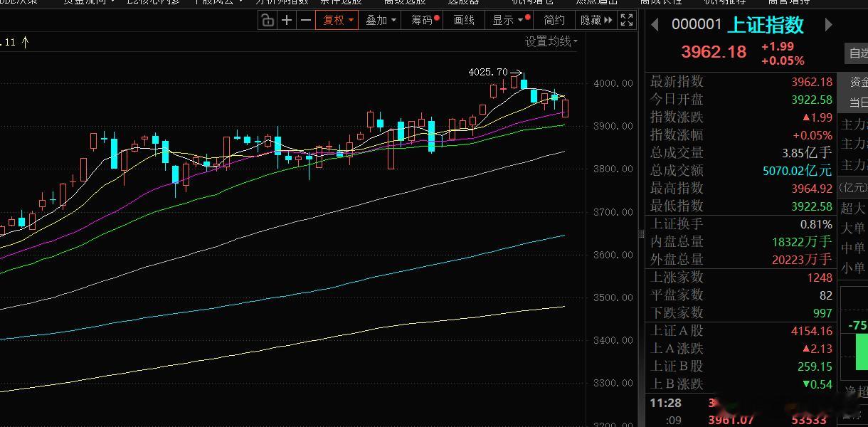Click the lock icon in chart toolbar
Image resolution: width=868 pixels, height=427 pixels.
[x=268, y=20]
